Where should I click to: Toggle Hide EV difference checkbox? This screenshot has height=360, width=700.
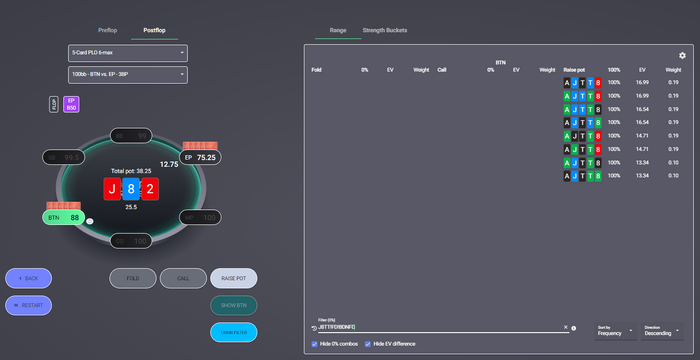[368, 344]
